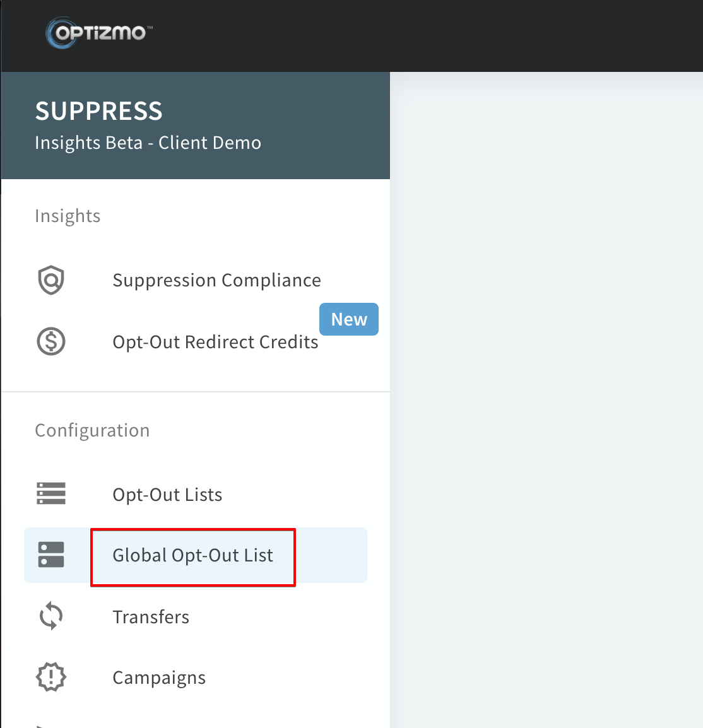Click the Insights Beta - Client Demo subtitle
The height and width of the screenshot is (728, 703).
pos(148,143)
